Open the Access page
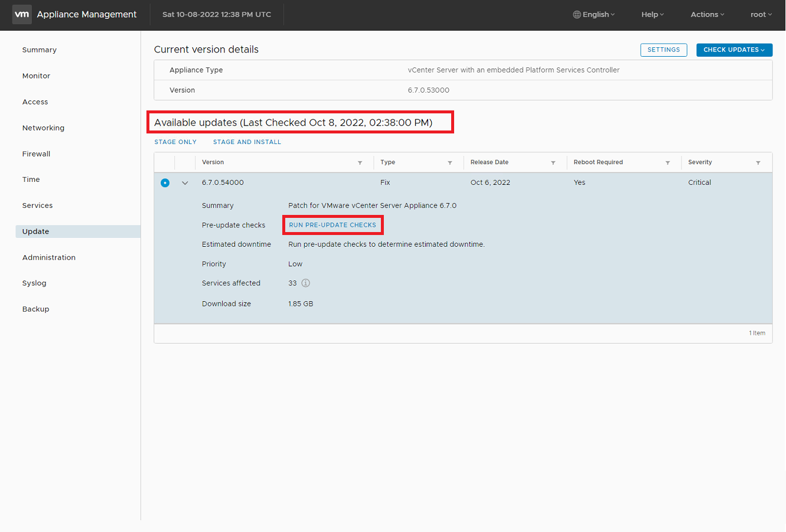 (35, 102)
